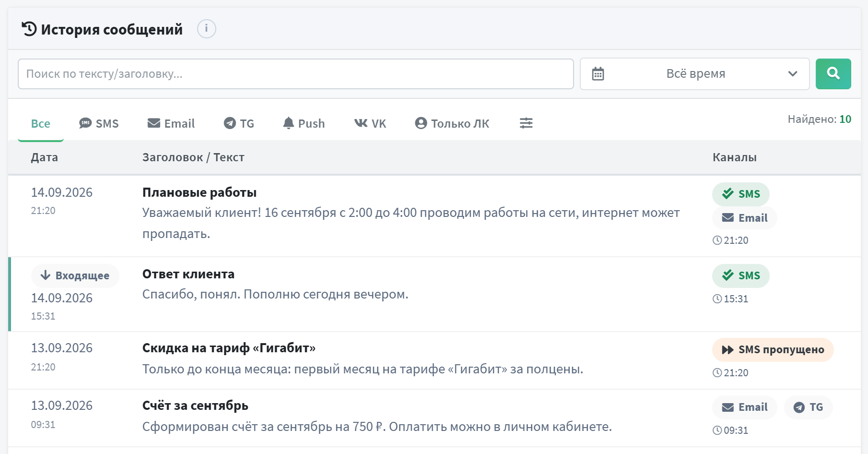The height and width of the screenshot is (454, 868).
Task: Click the SMS badge in Ответ клиента row
Action: [741, 275]
